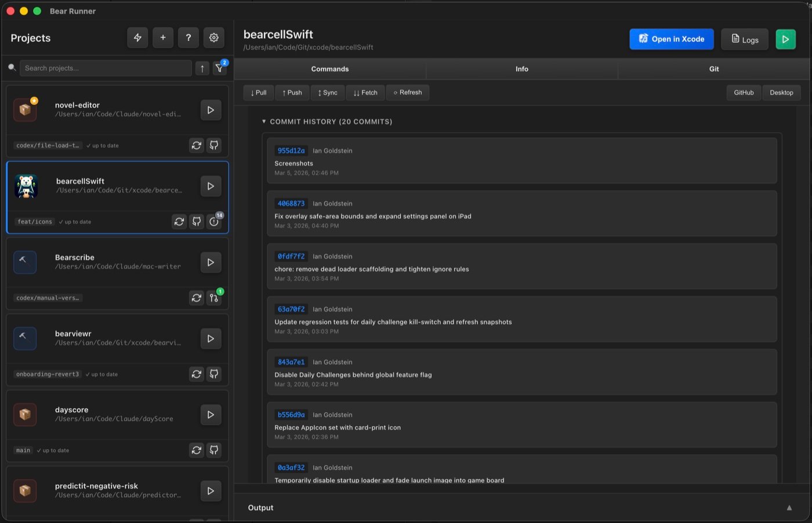Open the project filter dropdown
The width and height of the screenshot is (812, 523).
tap(219, 68)
